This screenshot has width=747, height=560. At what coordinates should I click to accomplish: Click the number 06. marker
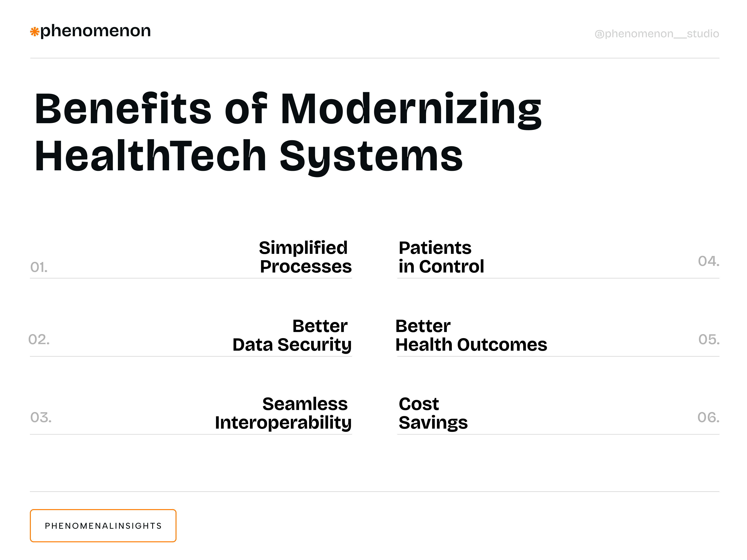708,418
